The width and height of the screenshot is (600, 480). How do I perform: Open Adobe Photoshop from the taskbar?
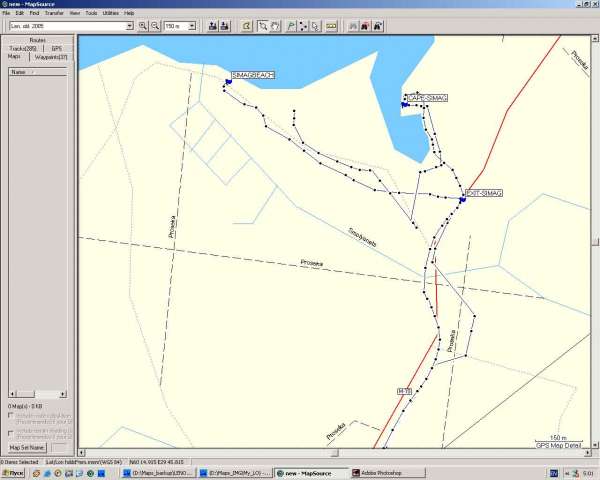pos(380,472)
